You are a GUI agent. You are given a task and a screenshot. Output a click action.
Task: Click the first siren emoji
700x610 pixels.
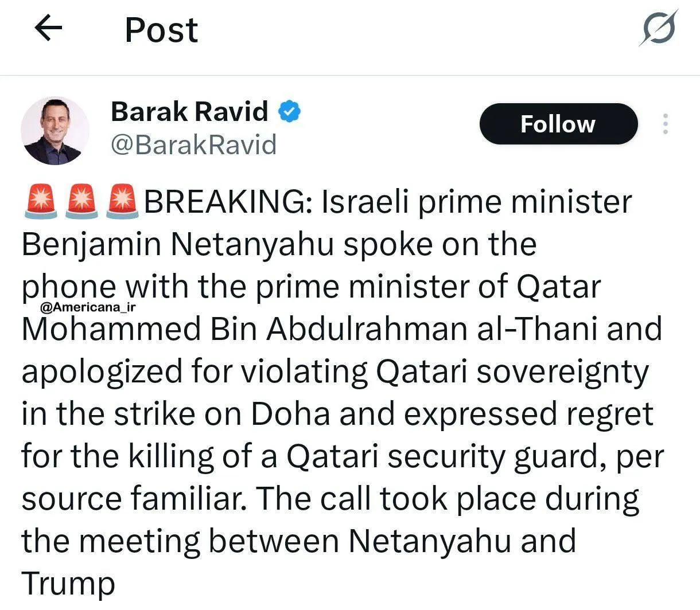pos(40,202)
